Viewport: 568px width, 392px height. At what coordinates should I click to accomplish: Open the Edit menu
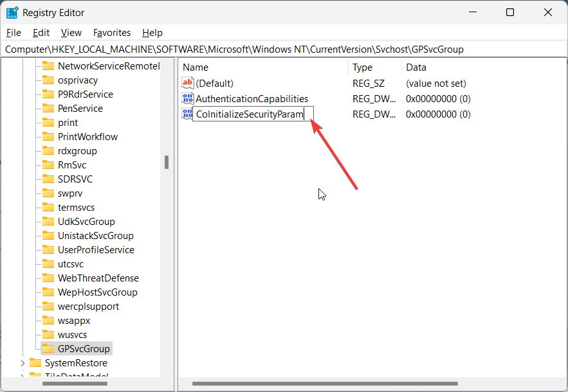click(41, 33)
